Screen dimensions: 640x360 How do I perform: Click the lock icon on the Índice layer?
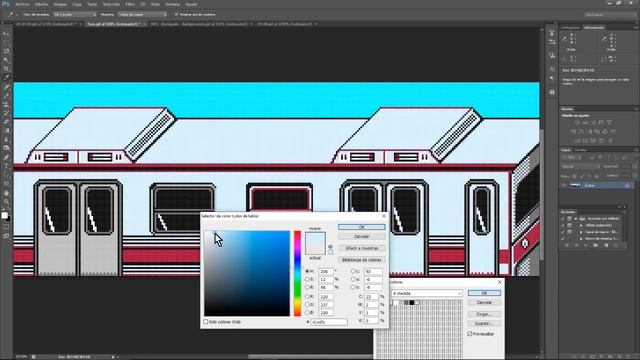point(627,185)
